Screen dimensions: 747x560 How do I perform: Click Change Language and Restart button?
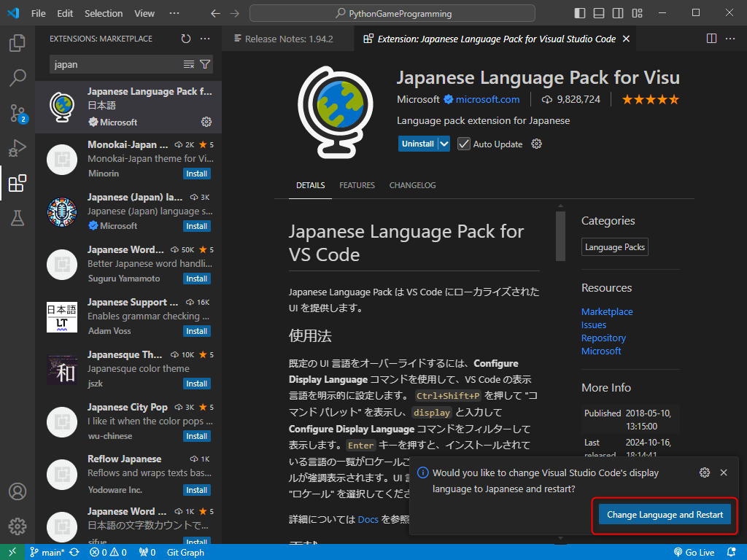(x=665, y=515)
